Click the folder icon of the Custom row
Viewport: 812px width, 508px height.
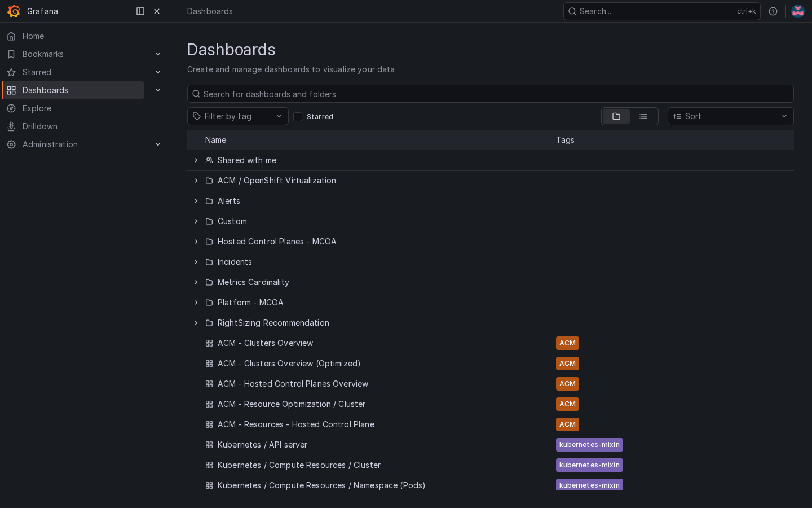209,221
